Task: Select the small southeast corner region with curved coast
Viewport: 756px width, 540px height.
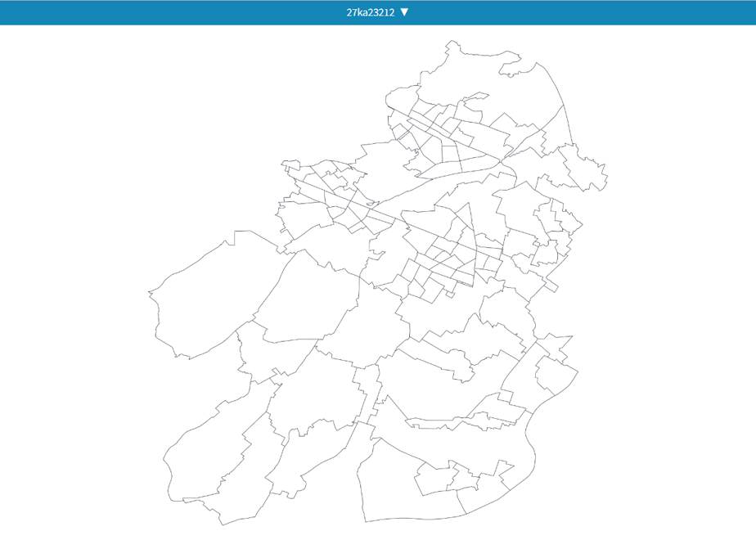Action: 555,375
